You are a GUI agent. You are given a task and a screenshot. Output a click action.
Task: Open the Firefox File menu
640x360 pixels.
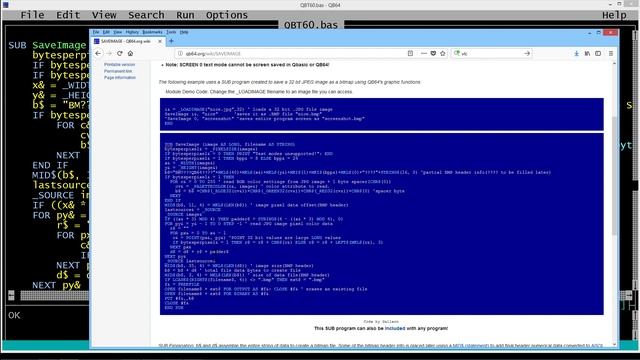coord(96,32)
